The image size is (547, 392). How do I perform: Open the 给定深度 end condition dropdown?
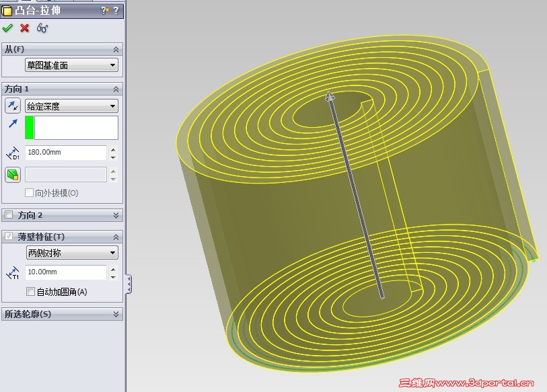point(71,106)
